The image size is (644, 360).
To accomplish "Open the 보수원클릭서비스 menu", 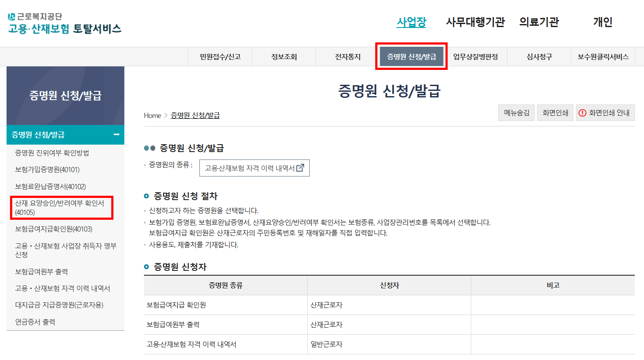I will (603, 57).
